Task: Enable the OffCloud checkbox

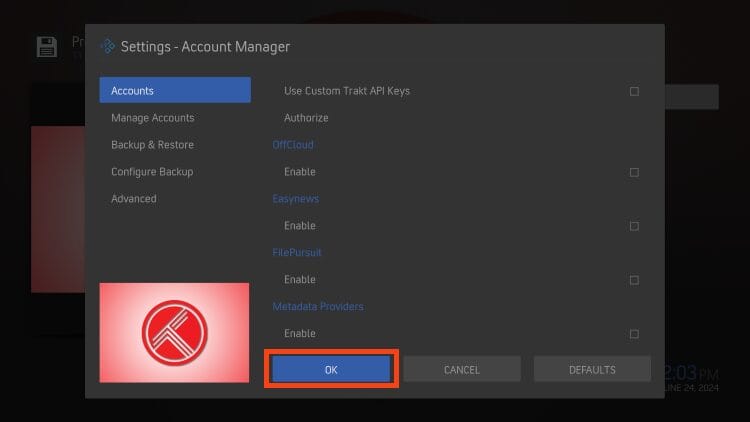Action: pos(634,172)
